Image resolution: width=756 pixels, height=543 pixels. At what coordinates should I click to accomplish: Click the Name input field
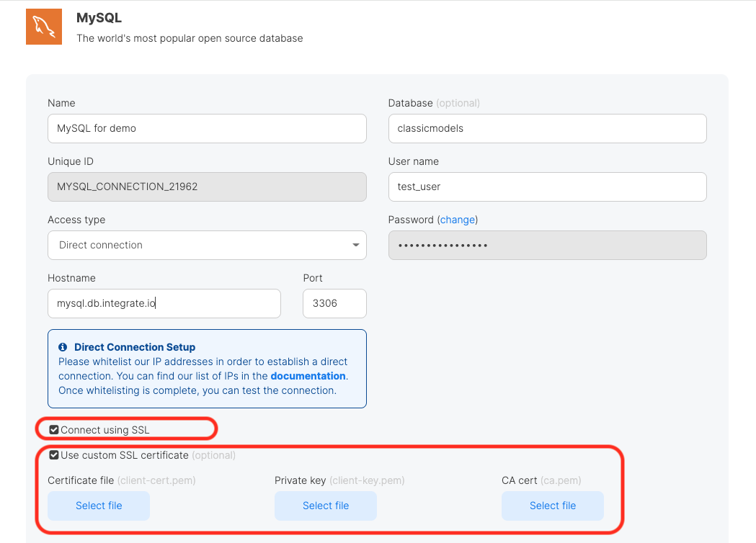pyautogui.click(x=207, y=128)
